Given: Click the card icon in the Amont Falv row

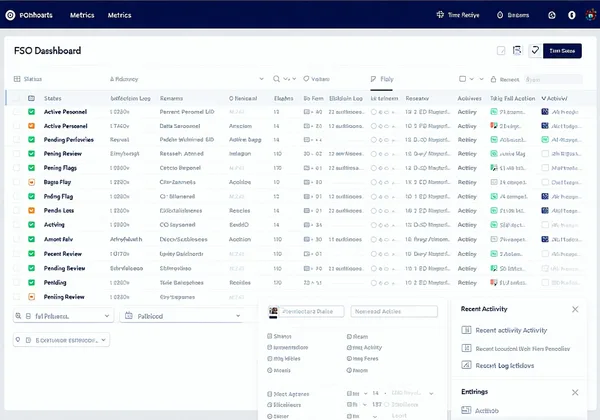Looking at the screenshot, I should [x=494, y=239].
